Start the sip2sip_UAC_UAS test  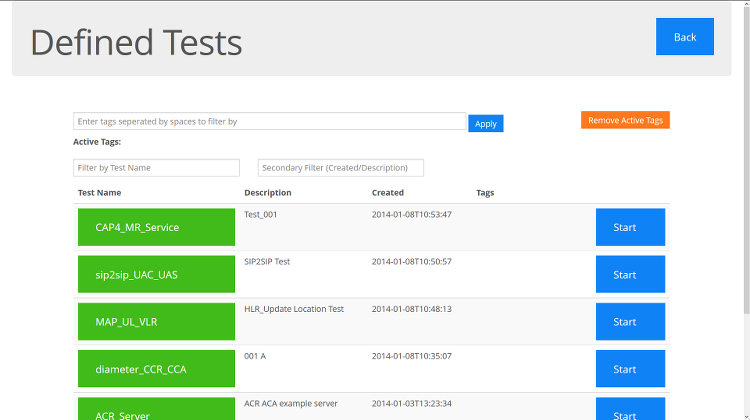click(630, 274)
